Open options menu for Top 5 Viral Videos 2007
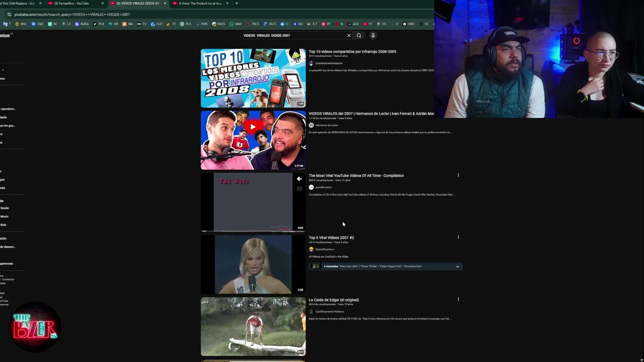644x362 pixels. click(x=458, y=237)
